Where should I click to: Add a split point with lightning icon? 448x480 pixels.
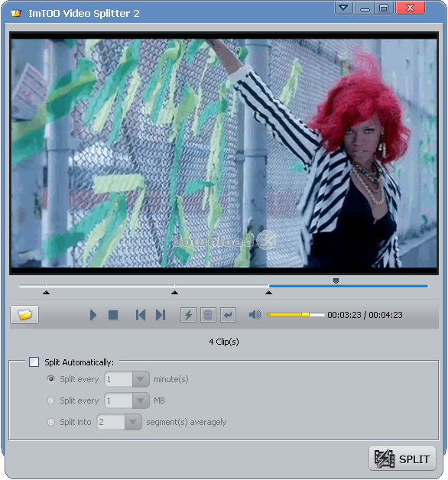tap(188, 315)
